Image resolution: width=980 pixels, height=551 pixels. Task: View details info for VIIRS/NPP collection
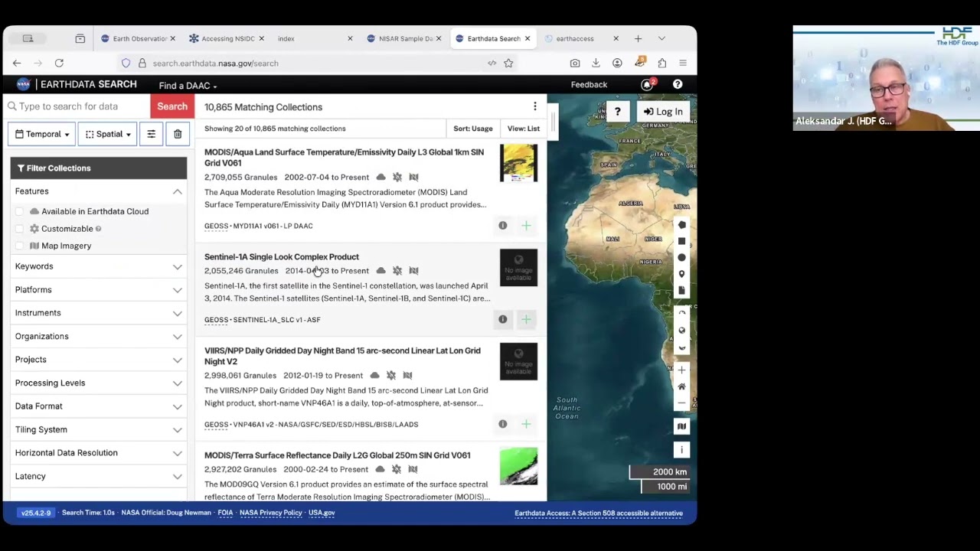(x=503, y=424)
